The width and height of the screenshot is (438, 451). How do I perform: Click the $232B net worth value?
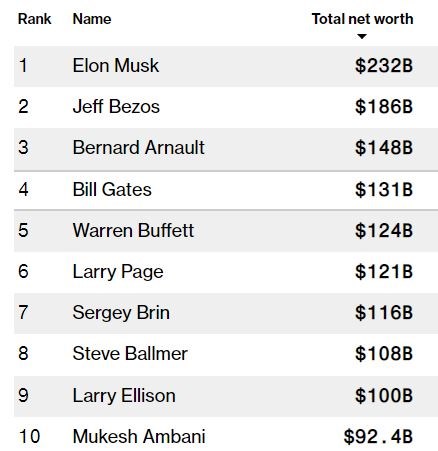click(384, 65)
